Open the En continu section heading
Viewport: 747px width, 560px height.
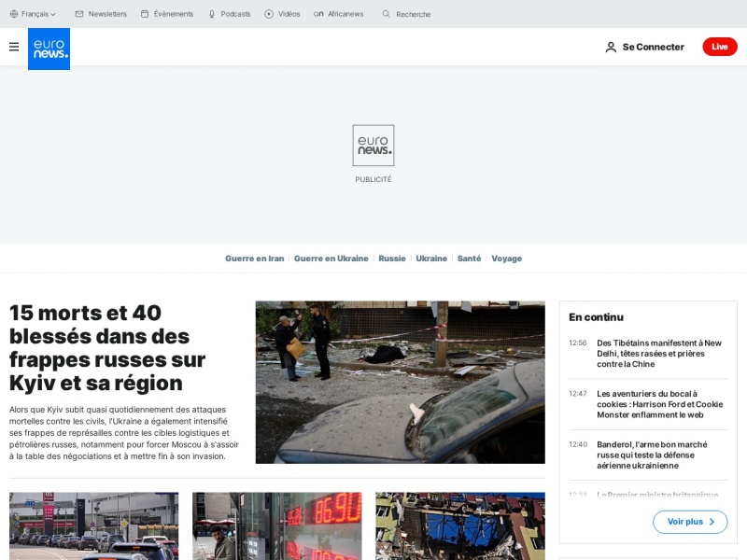pyautogui.click(x=596, y=317)
